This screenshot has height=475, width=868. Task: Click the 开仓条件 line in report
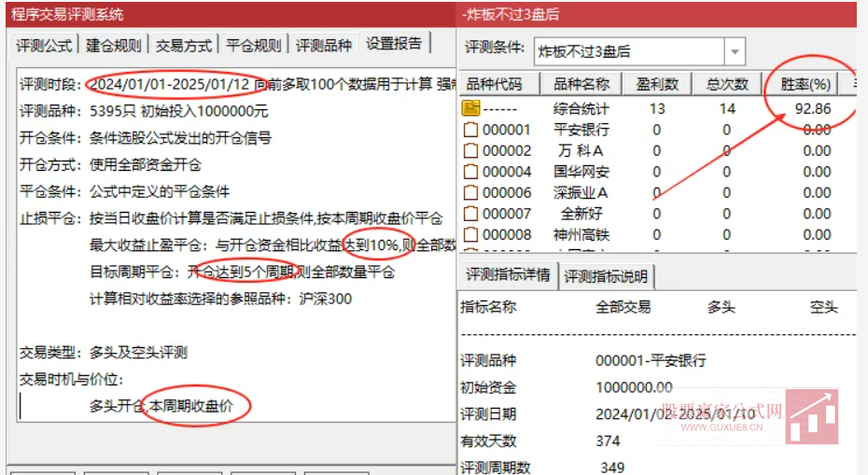click(146, 137)
